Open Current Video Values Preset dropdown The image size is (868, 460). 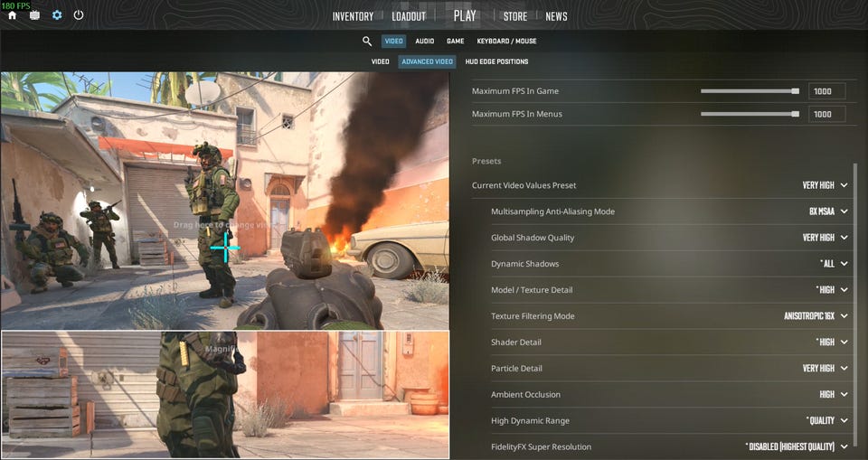point(825,185)
